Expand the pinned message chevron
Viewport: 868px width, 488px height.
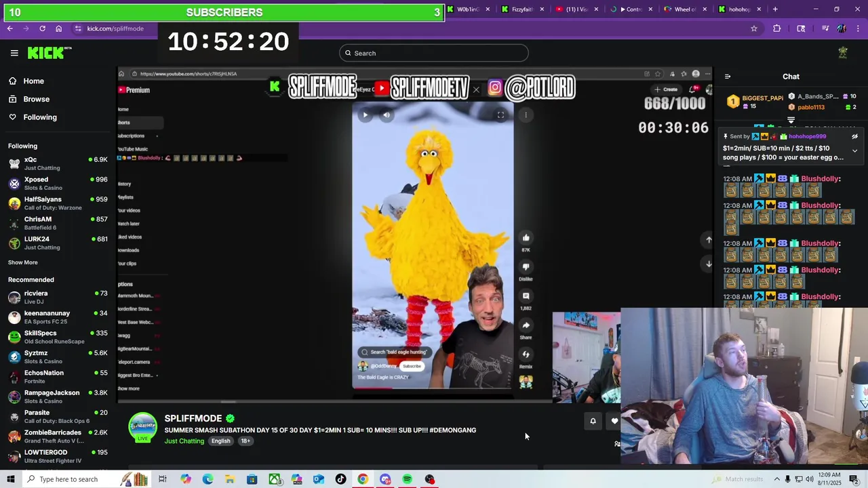point(854,151)
